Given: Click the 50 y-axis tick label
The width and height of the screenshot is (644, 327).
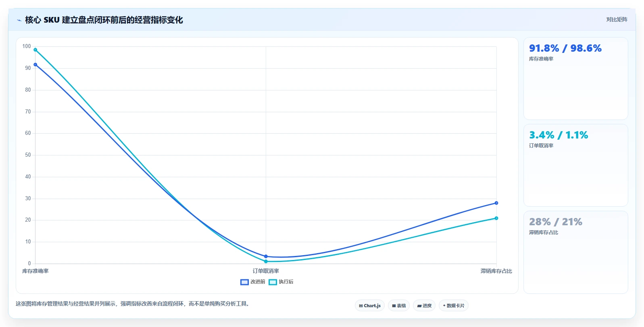Looking at the screenshot, I should pos(28,155).
